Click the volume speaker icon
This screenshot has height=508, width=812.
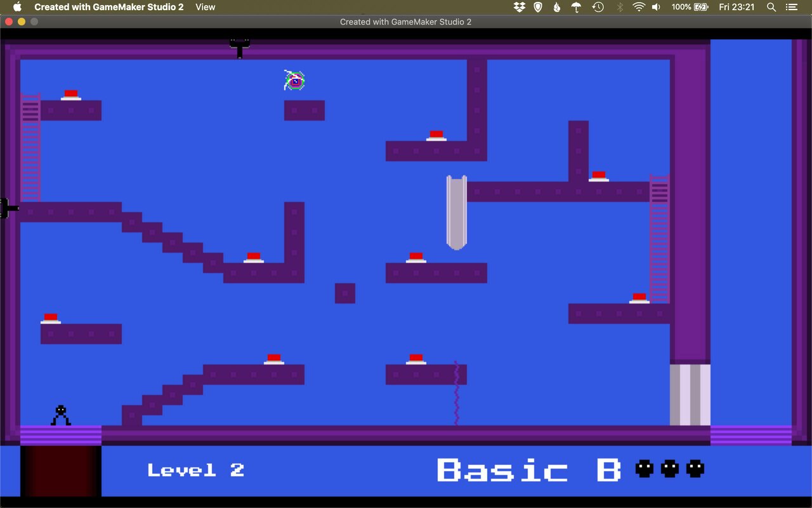[656, 7]
